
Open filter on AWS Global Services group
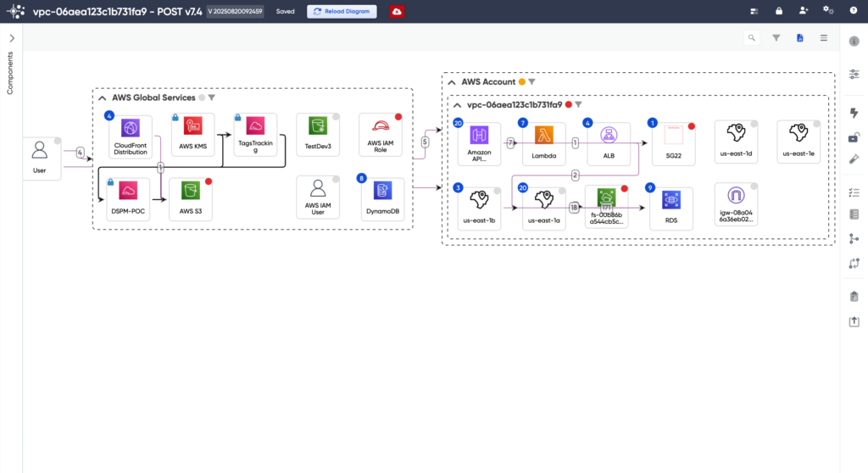211,97
